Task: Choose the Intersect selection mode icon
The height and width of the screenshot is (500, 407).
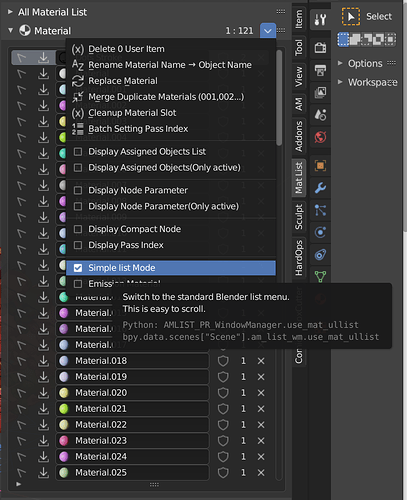Action: [390, 39]
